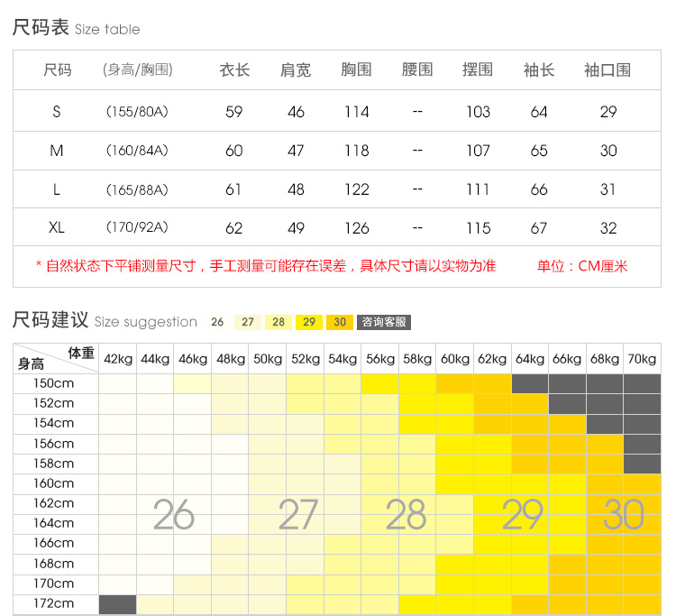This screenshot has width=676, height=616.
Task: Select the S size row label
Action: pos(57,112)
